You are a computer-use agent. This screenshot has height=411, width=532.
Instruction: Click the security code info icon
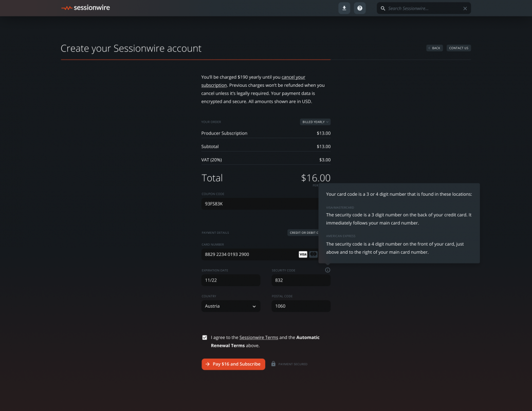(x=328, y=270)
